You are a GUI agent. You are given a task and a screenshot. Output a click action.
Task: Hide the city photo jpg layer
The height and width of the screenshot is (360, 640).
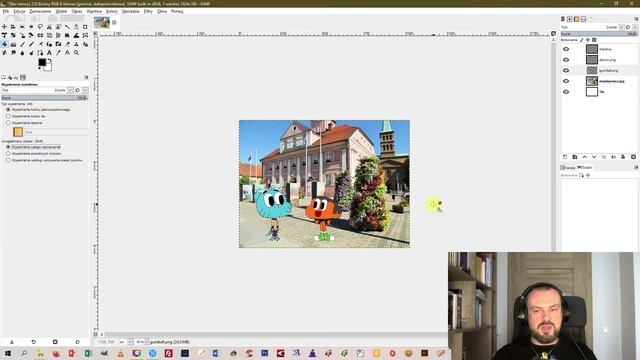point(566,81)
